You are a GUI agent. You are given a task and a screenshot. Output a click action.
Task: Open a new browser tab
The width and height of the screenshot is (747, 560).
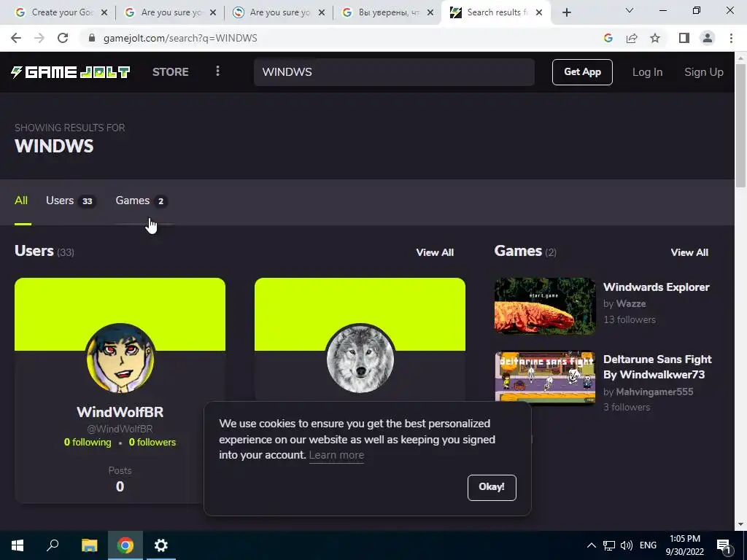point(566,13)
